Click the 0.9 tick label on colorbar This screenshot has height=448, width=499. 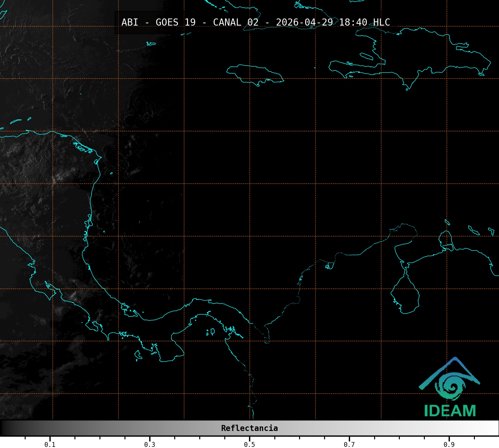coord(449,444)
